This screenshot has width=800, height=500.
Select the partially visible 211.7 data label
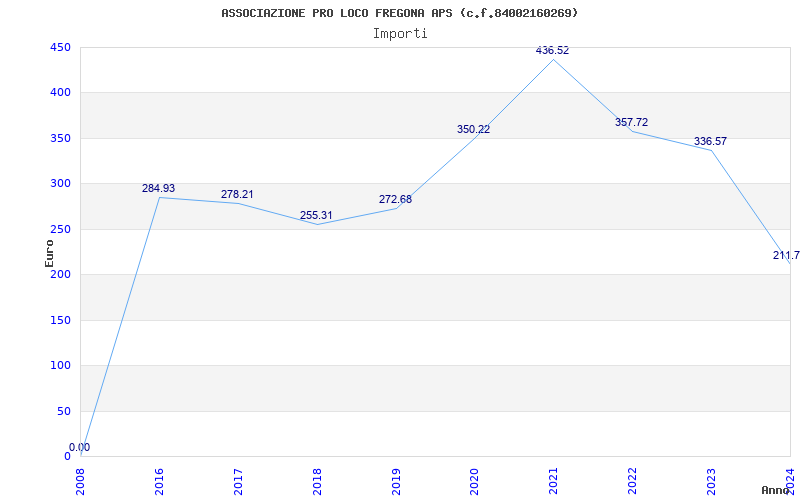click(x=786, y=255)
